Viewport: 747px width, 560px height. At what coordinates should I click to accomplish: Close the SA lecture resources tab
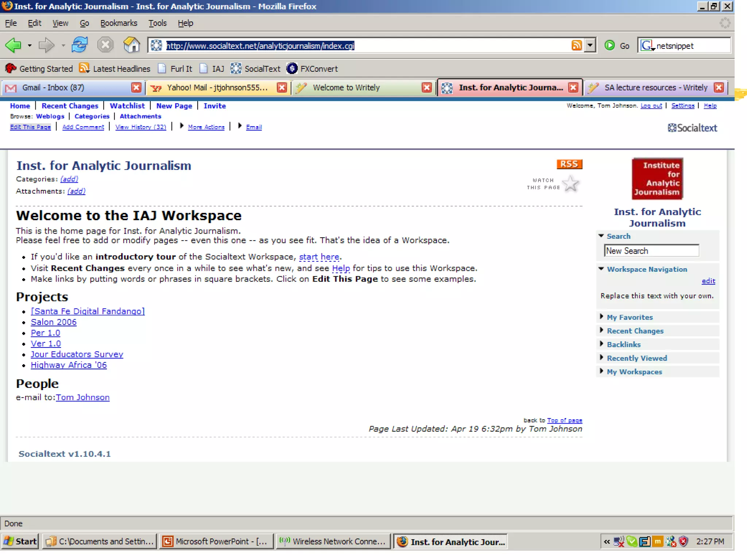[719, 87]
